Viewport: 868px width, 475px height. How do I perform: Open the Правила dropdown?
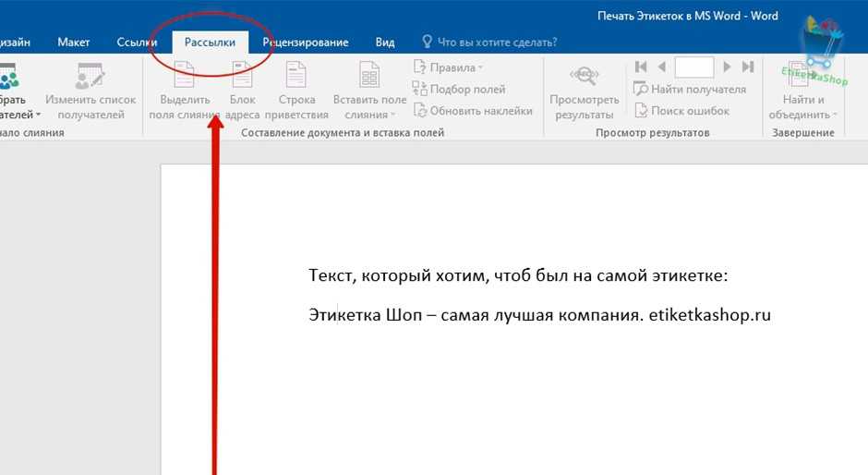tap(452, 67)
